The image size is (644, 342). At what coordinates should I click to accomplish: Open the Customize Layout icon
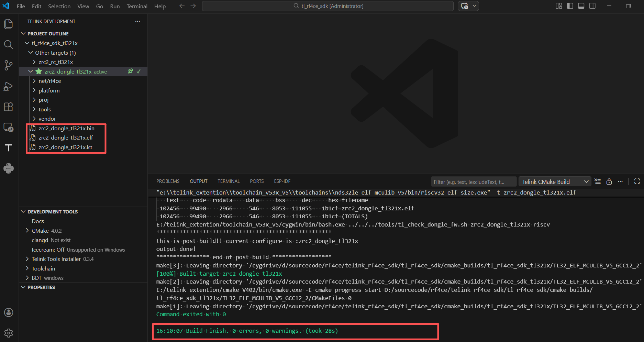pos(559,6)
